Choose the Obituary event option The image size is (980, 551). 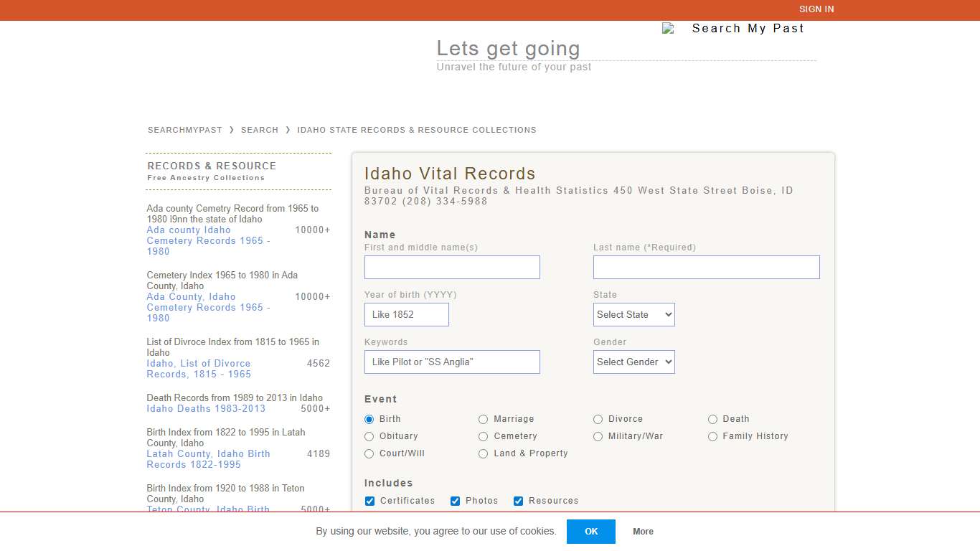coord(369,436)
